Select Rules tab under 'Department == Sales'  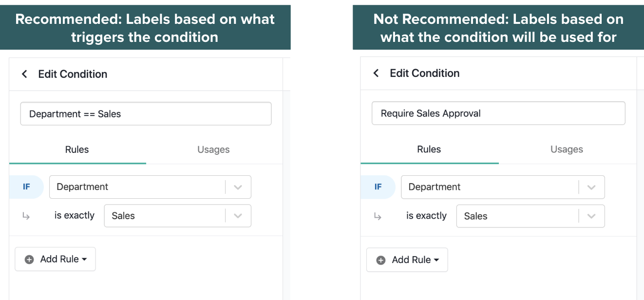(x=77, y=150)
